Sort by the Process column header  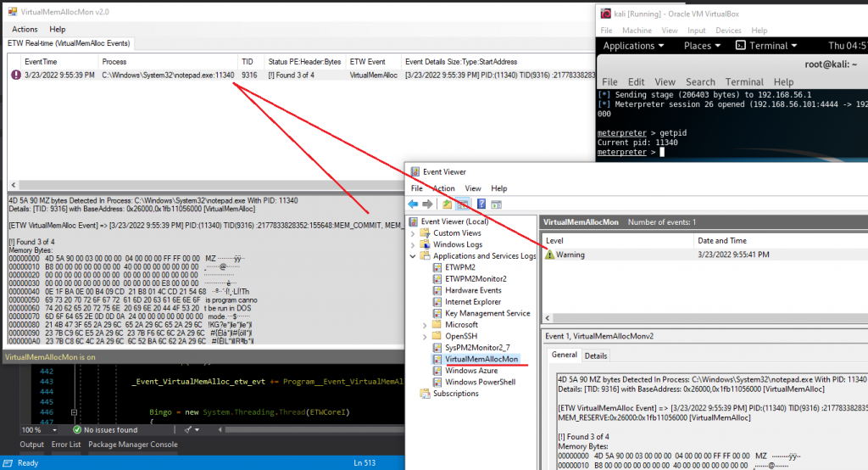(x=168, y=62)
